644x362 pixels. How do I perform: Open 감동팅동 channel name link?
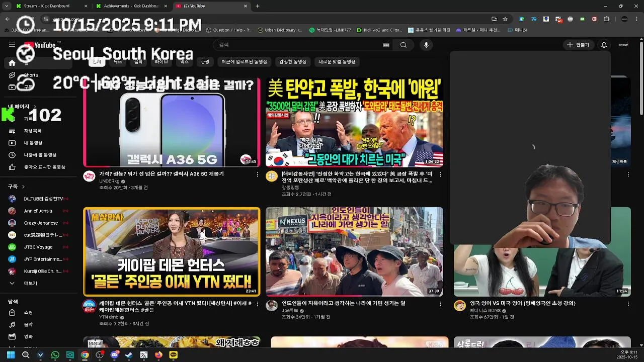[x=290, y=187]
